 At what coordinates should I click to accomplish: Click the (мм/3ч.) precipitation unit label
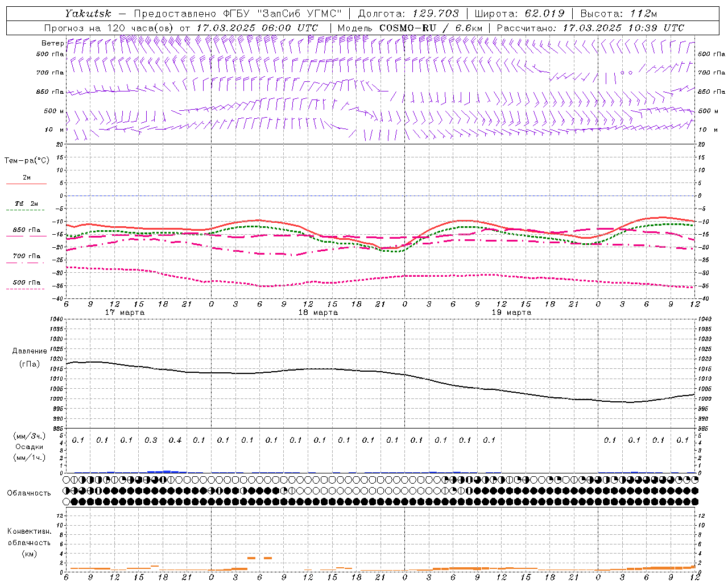tap(30, 436)
